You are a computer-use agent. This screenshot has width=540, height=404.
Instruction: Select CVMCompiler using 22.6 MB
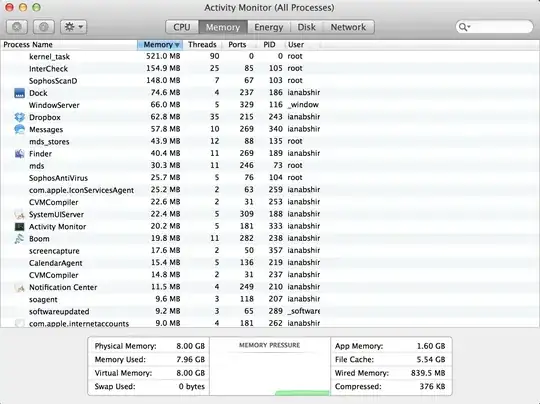270,202
